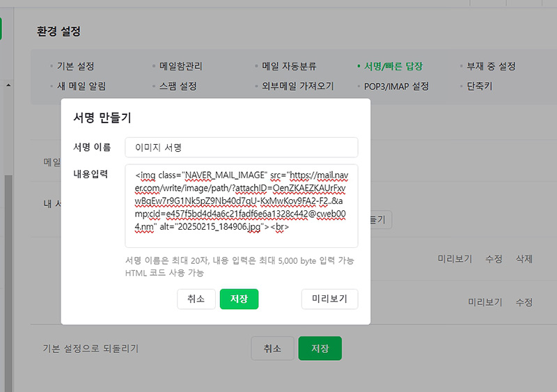Open the 부재 중 설정 tab
Screen dimensions: 557x392
click(x=491, y=66)
